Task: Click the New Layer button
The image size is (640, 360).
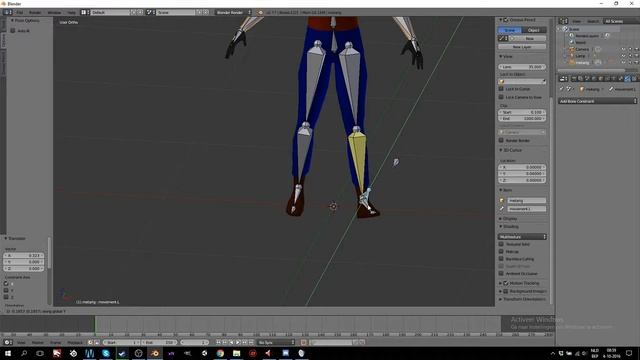Action: click(522, 47)
